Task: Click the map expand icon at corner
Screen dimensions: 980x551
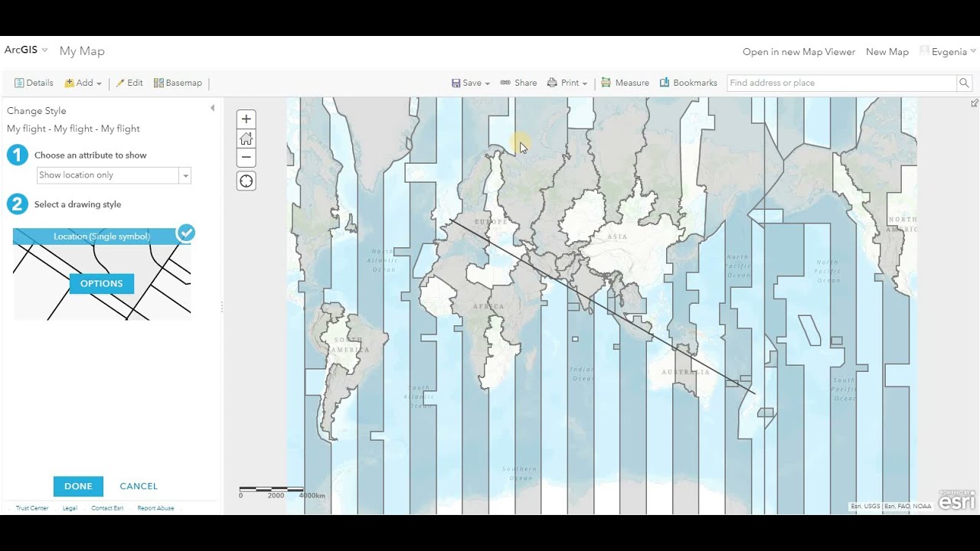Action: click(975, 103)
